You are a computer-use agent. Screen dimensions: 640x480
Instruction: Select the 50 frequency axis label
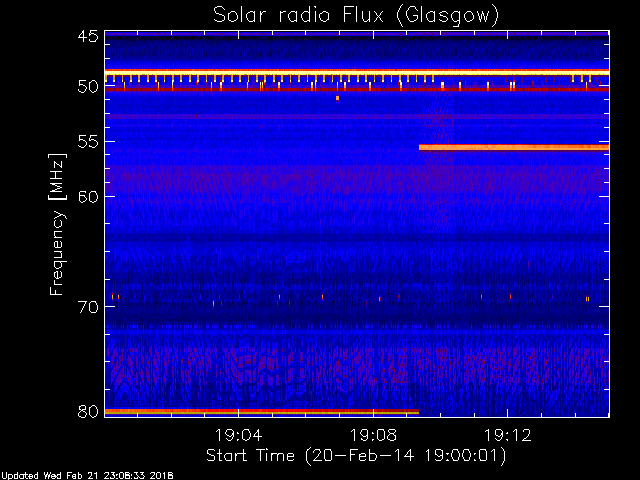point(88,87)
